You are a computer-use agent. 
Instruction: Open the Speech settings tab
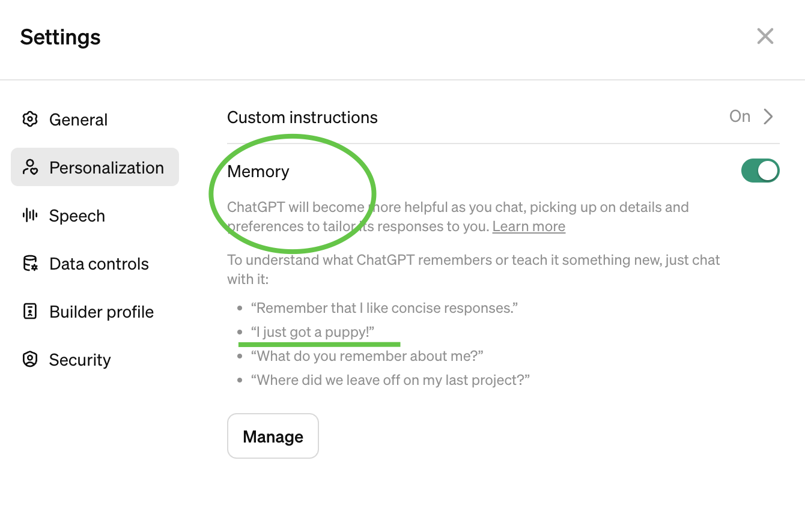[77, 216]
